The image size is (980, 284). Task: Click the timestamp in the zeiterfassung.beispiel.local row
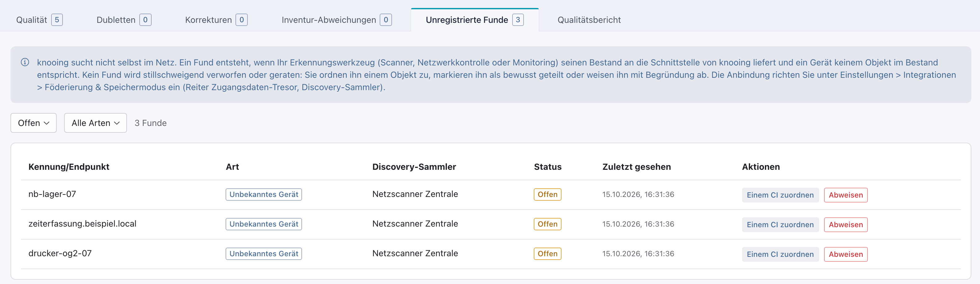coord(638,224)
